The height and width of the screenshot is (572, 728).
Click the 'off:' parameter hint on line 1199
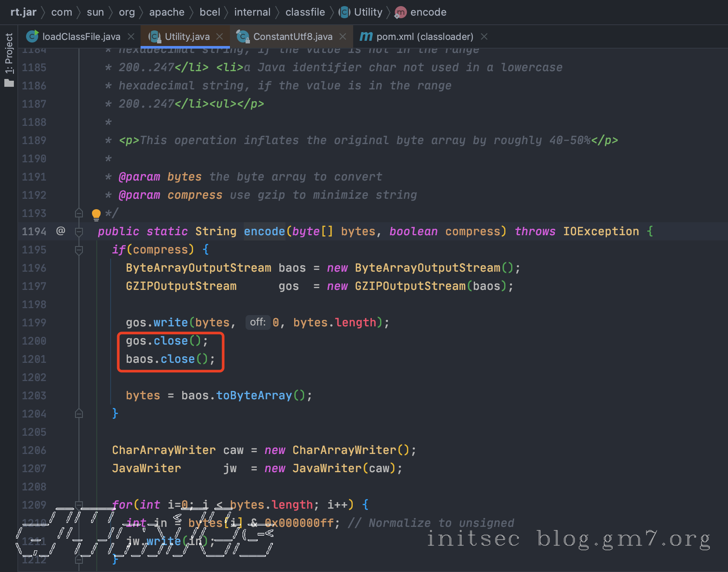(x=258, y=322)
